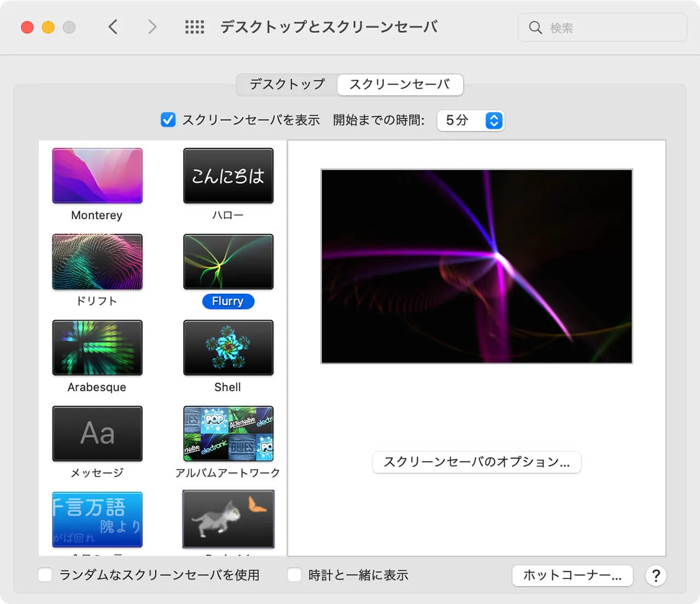Check 時計と一緒に表示 option
Image resolution: width=700 pixels, height=604 pixels.
click(x=295, y=575)
